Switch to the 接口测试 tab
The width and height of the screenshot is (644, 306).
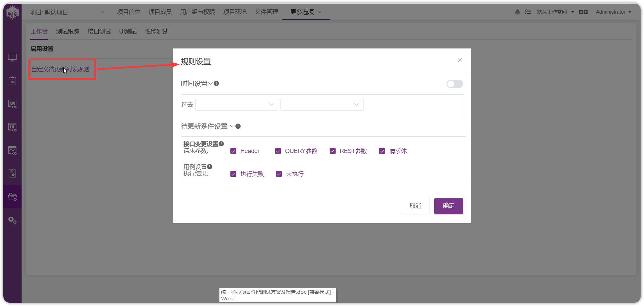(x=99, y=32)
